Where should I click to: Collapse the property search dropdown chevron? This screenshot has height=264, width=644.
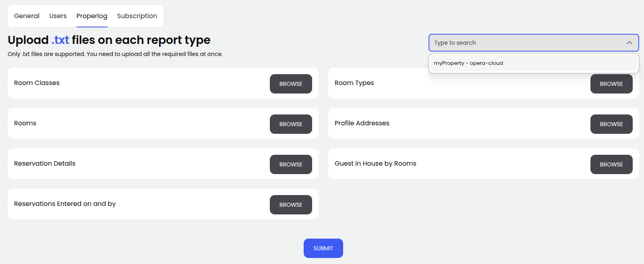point(629,43)
